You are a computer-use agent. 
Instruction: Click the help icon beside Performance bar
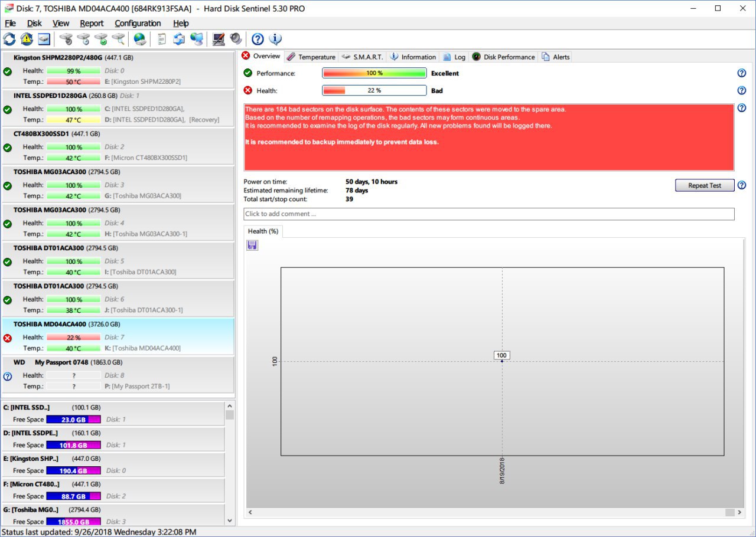[x=742, y=73]
